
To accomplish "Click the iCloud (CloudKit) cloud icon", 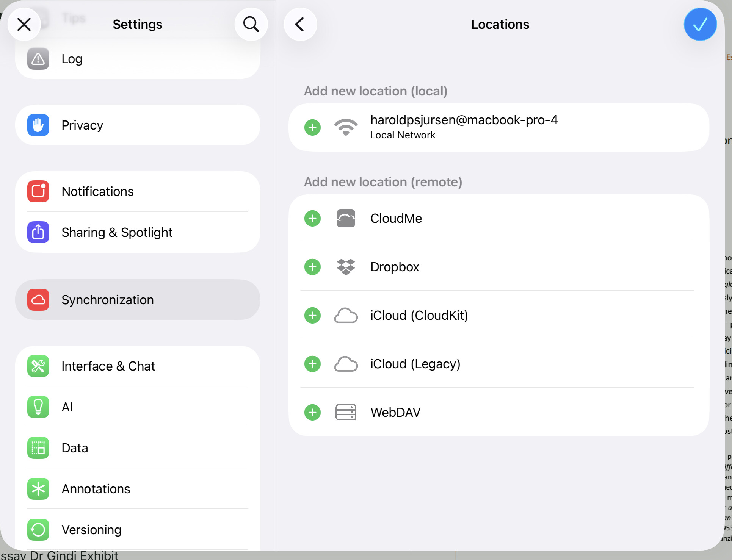I will [x=346, y=316].
